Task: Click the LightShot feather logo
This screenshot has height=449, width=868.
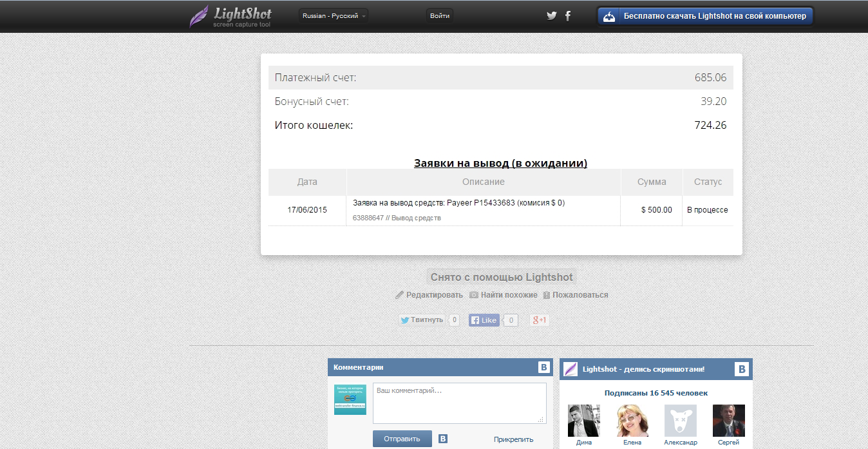Action: 199,16
